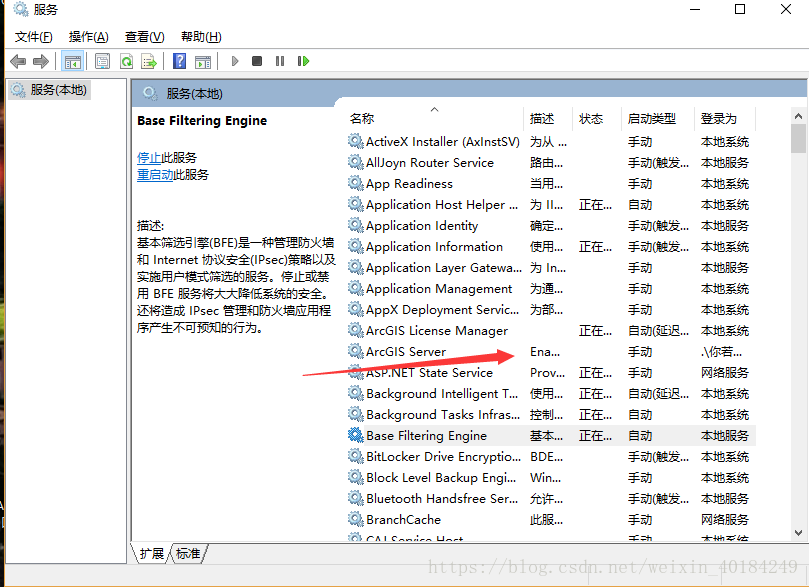Open the 帮助(H) menu
This screenshot has width=809, height=587.
coord(201,37)
